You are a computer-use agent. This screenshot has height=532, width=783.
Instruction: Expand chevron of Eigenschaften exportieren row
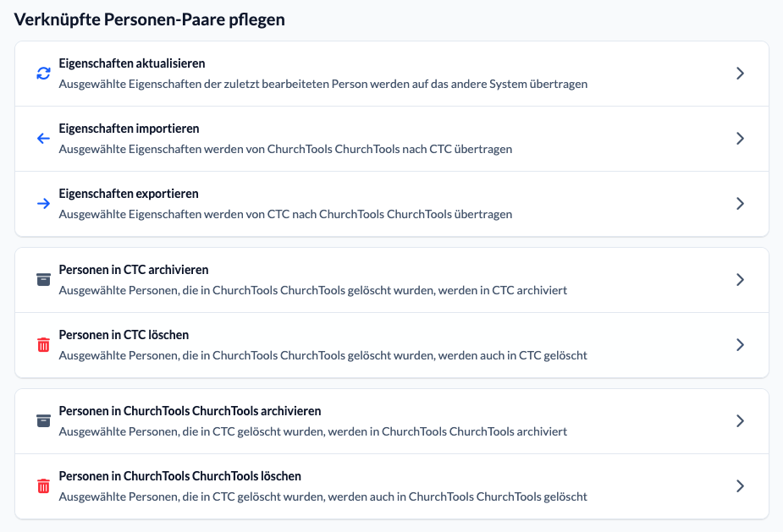[740, 204]
